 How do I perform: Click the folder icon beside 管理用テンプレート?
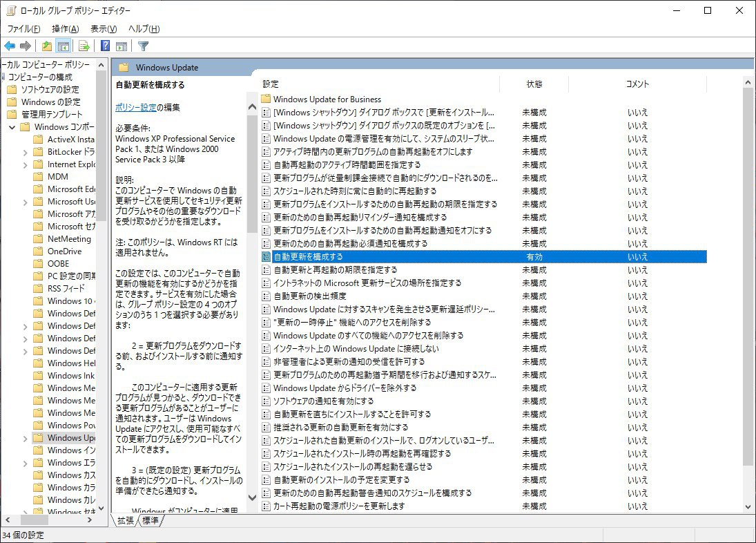pyautogui.click(x=12, y=114)
